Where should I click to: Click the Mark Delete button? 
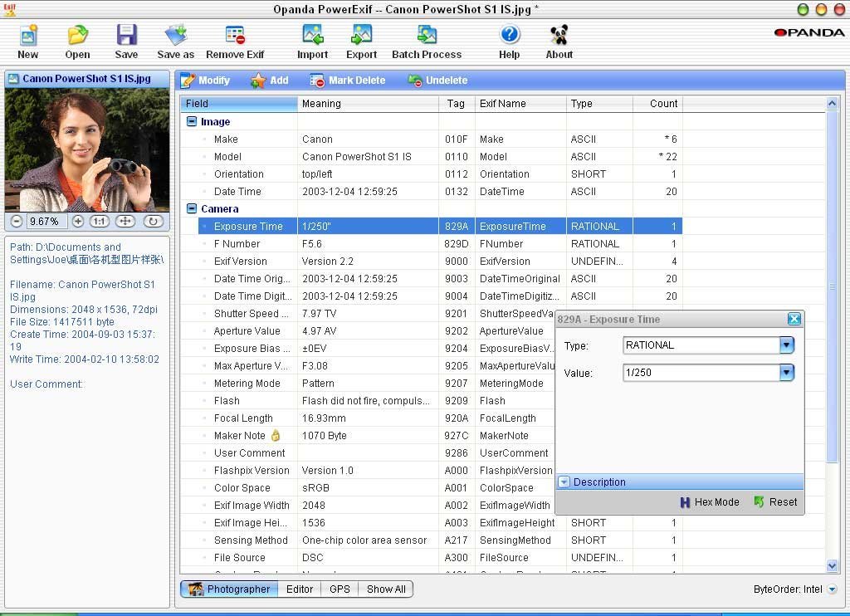tap(348, 81)
